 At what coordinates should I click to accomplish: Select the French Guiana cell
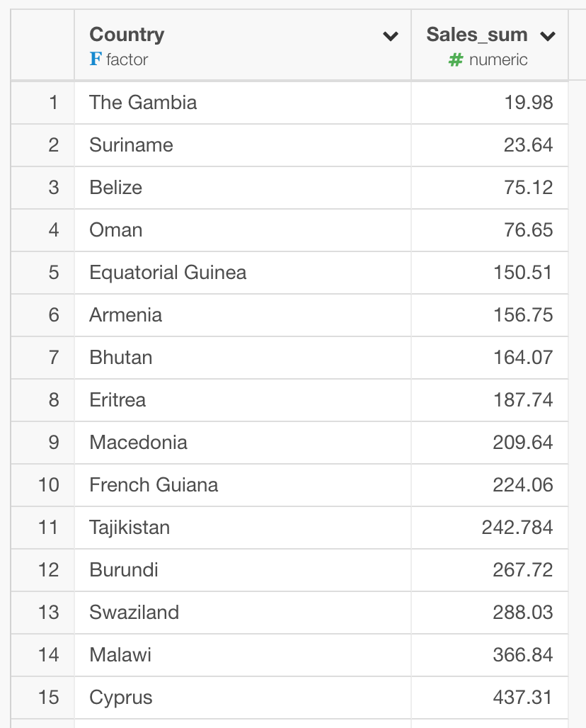tap(243, 485)
